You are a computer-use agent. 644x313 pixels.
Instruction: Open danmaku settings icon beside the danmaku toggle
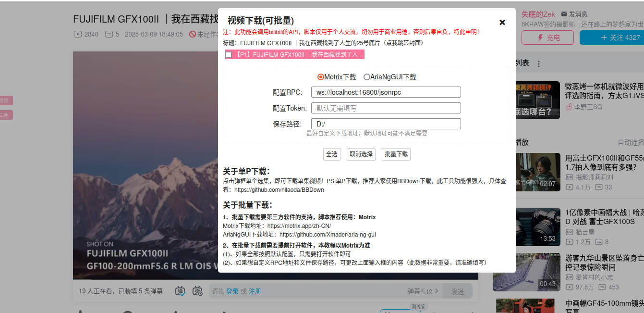coord(197,291)
